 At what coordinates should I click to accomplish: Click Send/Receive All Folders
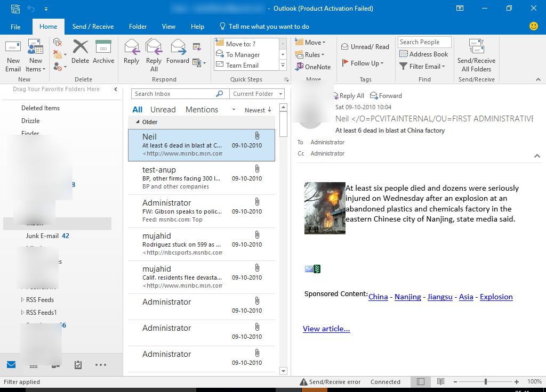pyautogui.click(x=476, y=55)
